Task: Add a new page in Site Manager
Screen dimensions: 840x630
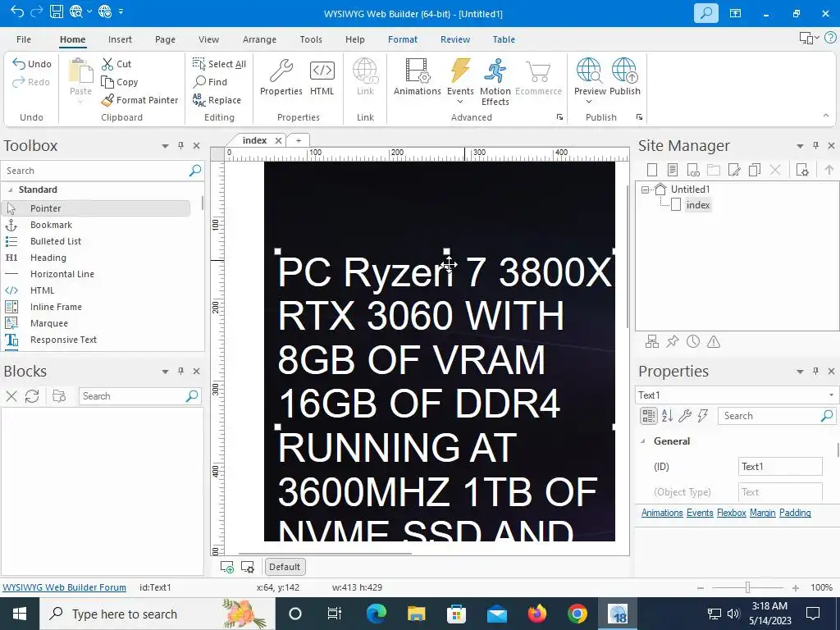Action: (x=652, y=170)
